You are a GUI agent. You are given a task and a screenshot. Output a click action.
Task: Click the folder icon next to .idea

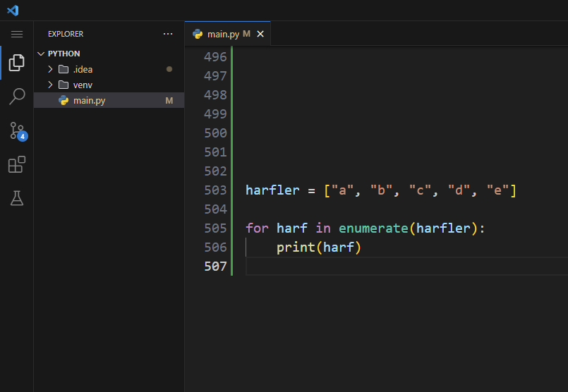64,69
